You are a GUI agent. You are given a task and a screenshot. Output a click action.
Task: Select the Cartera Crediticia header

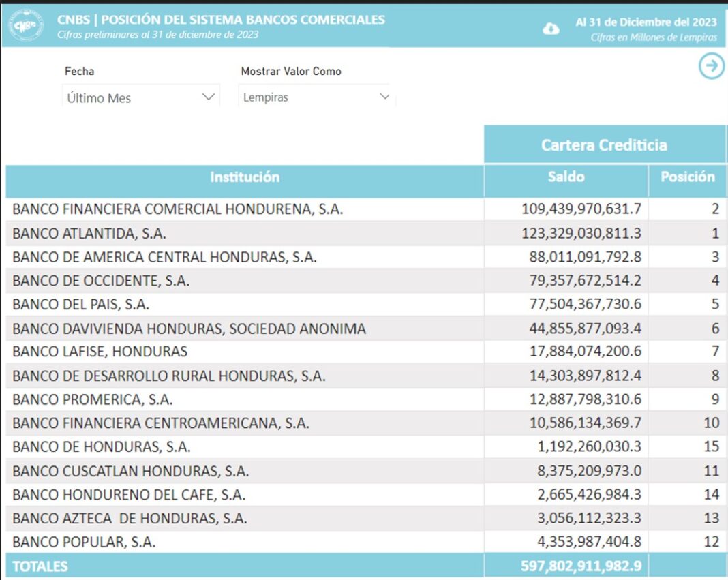604,144
